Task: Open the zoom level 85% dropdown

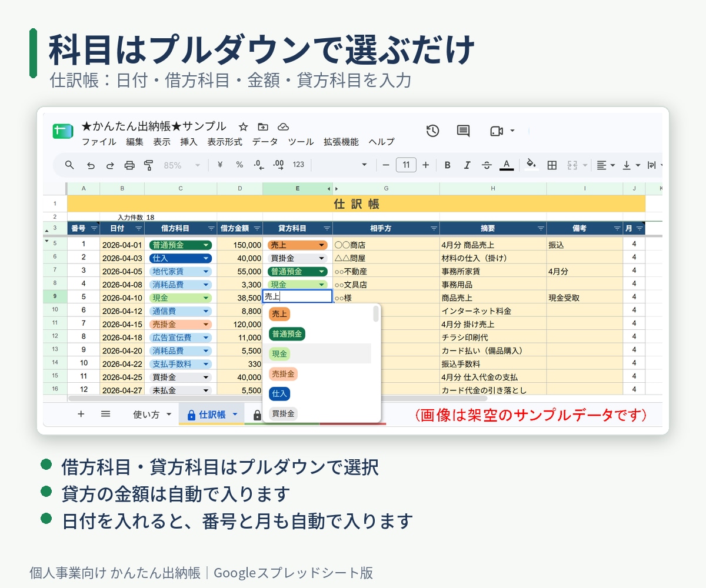Action: (x=182, y=165)
